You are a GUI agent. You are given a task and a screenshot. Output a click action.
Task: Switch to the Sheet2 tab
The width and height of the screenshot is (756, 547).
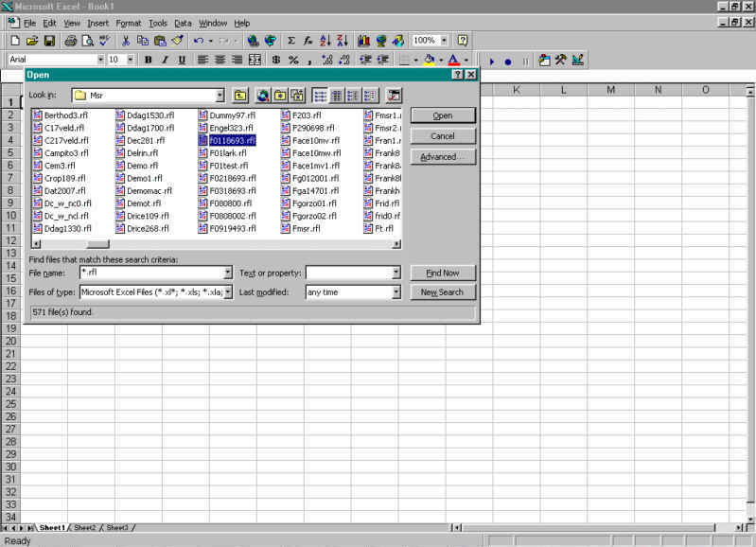click(x=85, y=528)
